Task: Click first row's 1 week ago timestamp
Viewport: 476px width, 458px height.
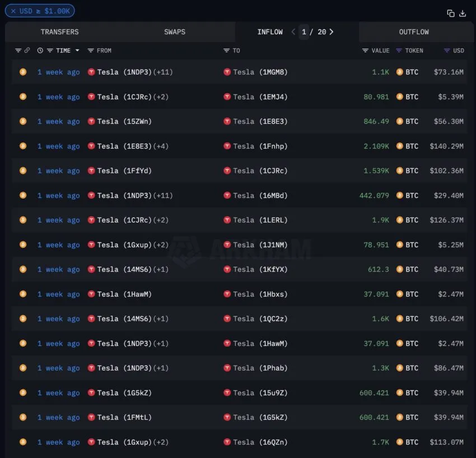Action: coord(58,72)
